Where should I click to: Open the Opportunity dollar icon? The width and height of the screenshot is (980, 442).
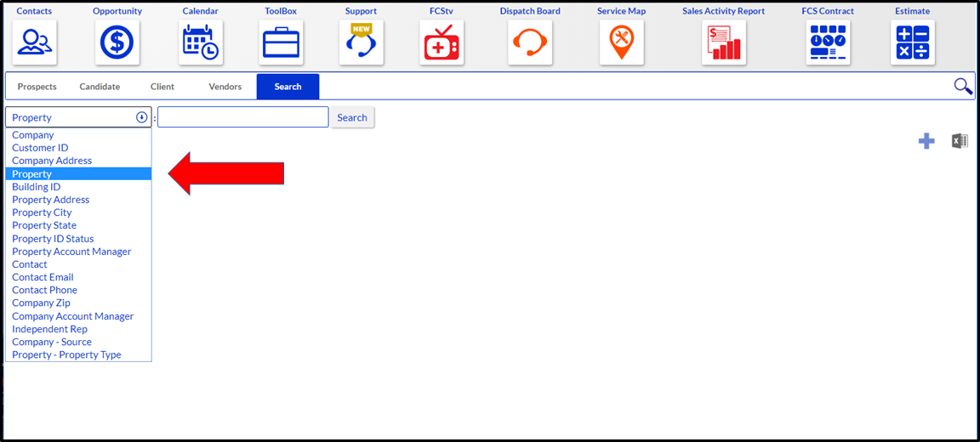tap(117, 42)
